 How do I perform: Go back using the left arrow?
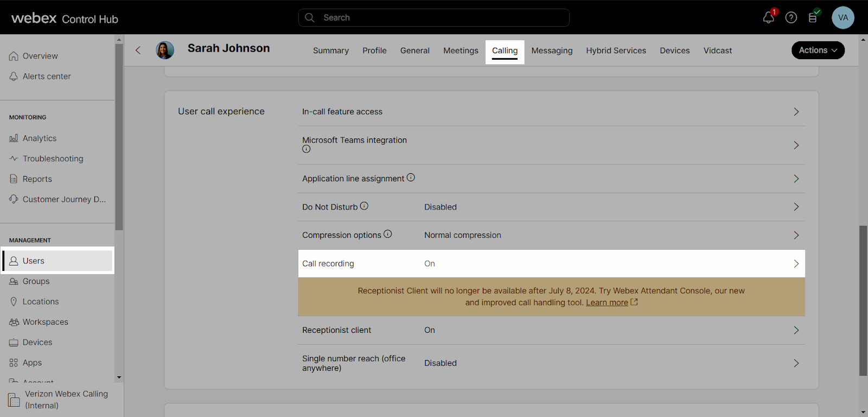(138, 50)
